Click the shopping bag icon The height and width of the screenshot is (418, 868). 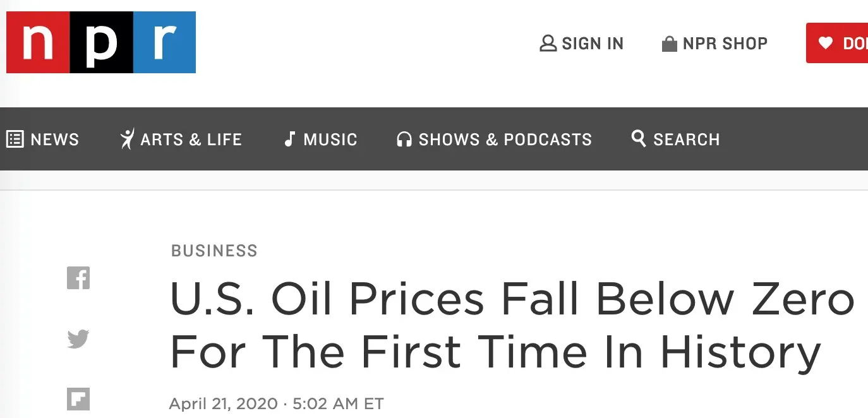tap(669, 44)
